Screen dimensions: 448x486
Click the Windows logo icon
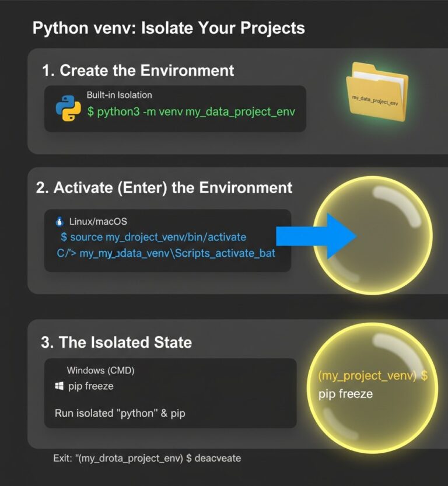coord(59,386)
